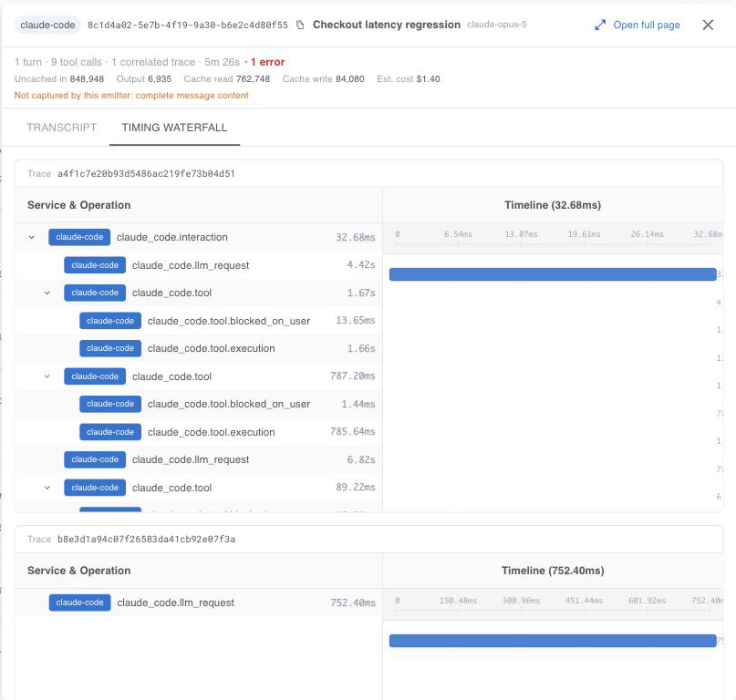Click the Checkout latency regression title
This screenshot has height=700, width=736.
(x=387, y=25)
